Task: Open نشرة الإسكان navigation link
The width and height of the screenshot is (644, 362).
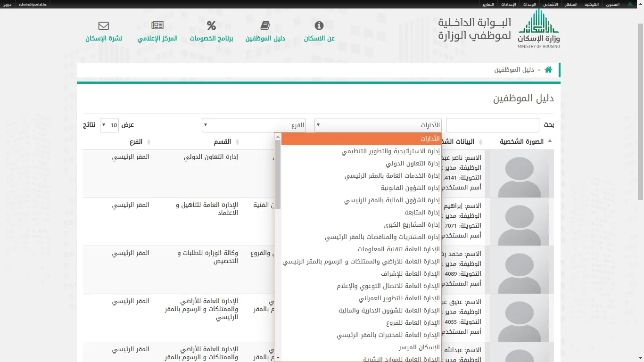Action: coord(104,39)
